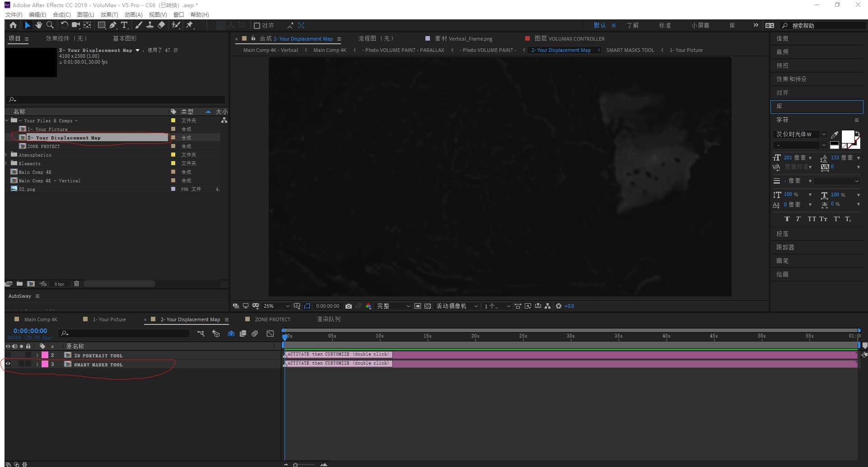Image resolution: width=868 pixels, height=467 pixels.
Task: Open the 25% magnification dropdown
Action: point(276,306)
